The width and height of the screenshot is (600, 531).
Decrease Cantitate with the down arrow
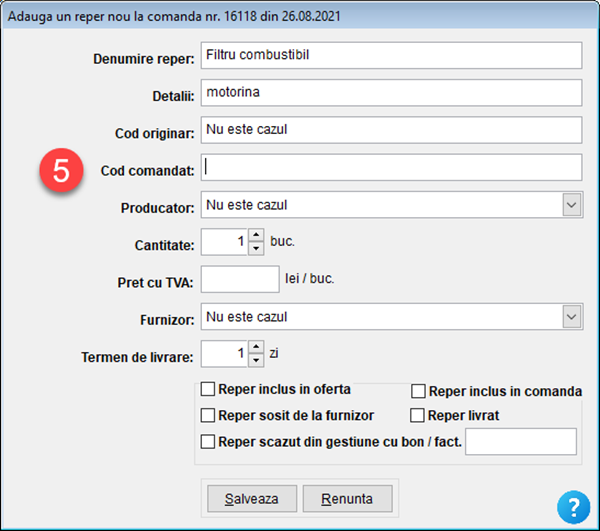255,248
